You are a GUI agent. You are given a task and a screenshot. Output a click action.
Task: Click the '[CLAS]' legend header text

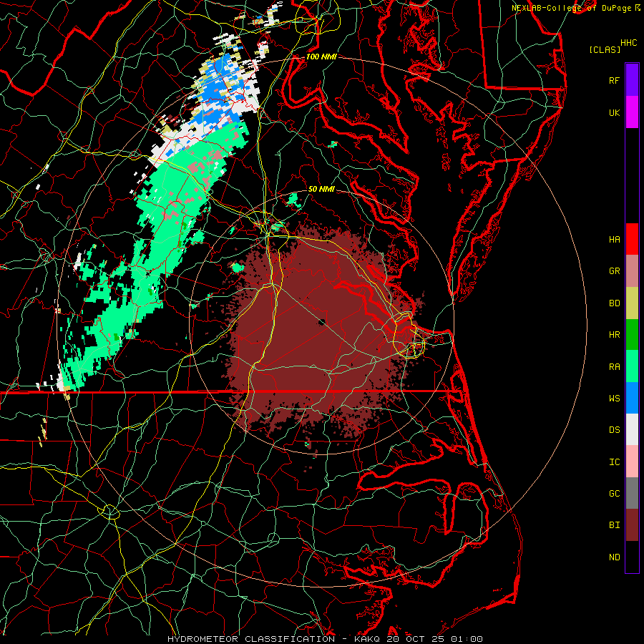[x=605, y=49]
